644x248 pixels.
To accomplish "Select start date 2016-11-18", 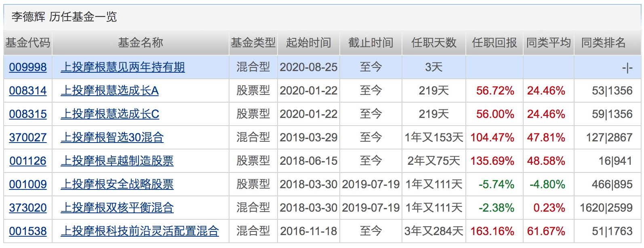I will coord(309,231).
